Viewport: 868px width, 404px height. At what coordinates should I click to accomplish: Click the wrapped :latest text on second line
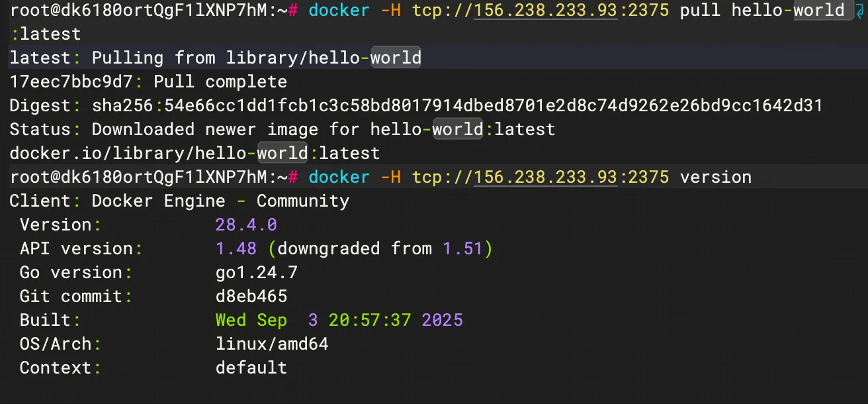tap(45, 34)
